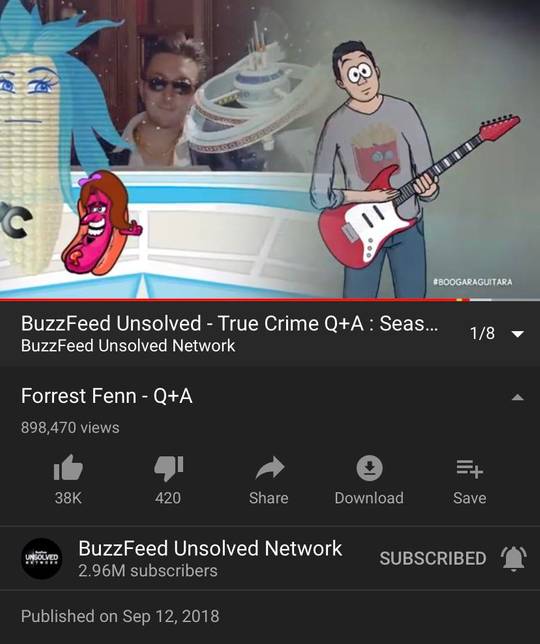Viewport: 540px width, 644px height.
Task: Toggle the notification bell for the channel
Action: point(514,559)
